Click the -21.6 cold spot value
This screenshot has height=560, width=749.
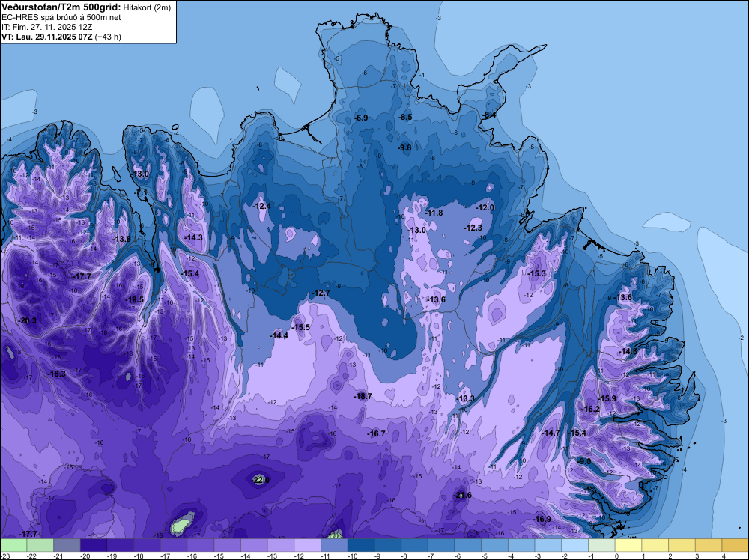462,495
